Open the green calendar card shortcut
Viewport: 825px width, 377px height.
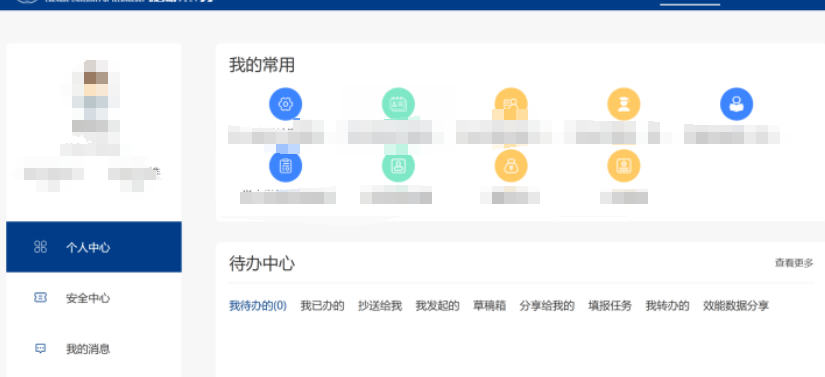[398, 104]
